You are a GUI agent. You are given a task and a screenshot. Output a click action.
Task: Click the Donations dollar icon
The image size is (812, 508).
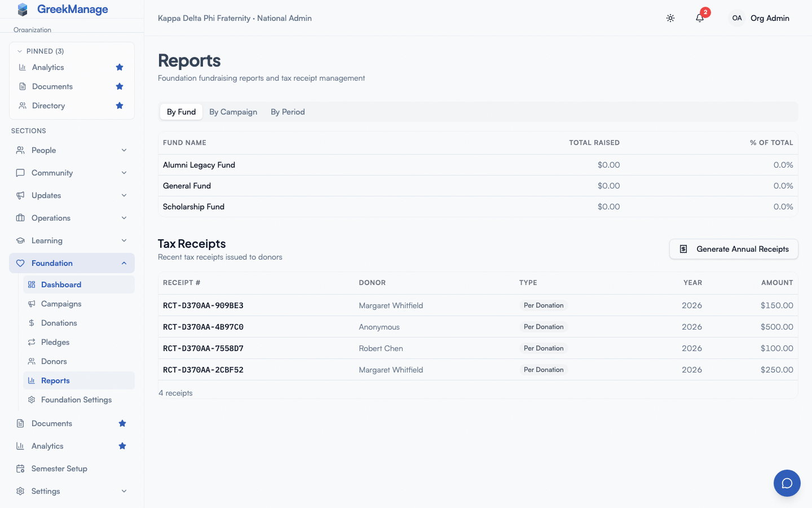32,323
